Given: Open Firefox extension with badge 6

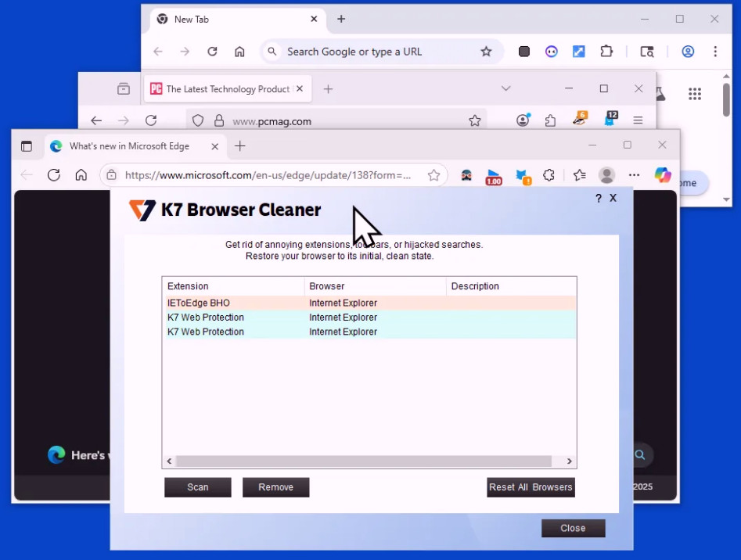Looking at the screenshot, I should pos(581,119).
